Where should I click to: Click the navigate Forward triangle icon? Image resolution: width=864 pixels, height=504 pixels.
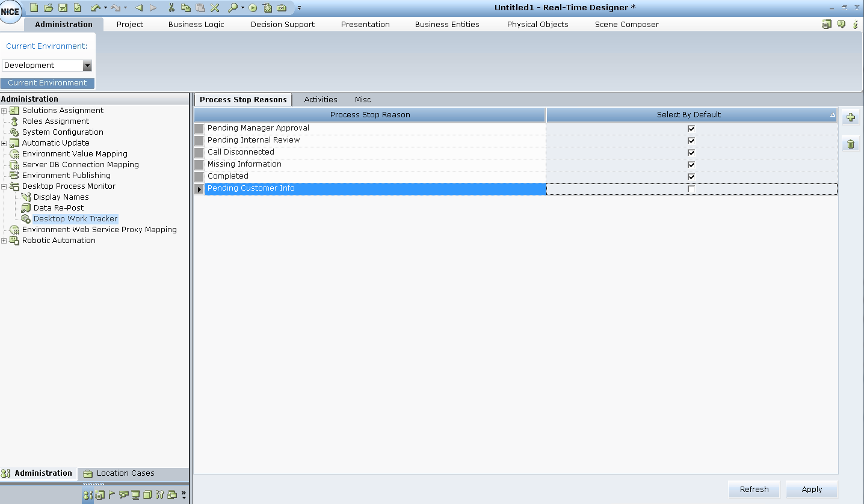pos(153,8)
